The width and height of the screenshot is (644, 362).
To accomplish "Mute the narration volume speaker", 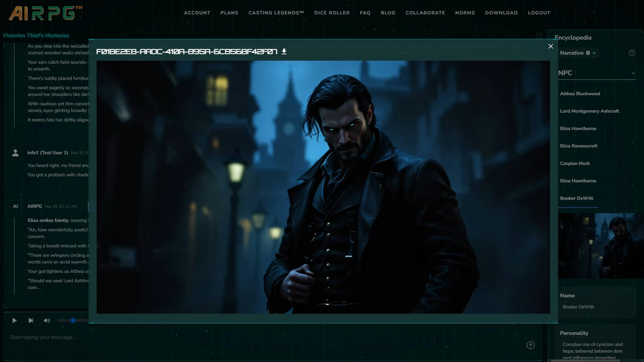I will point(47,320).
